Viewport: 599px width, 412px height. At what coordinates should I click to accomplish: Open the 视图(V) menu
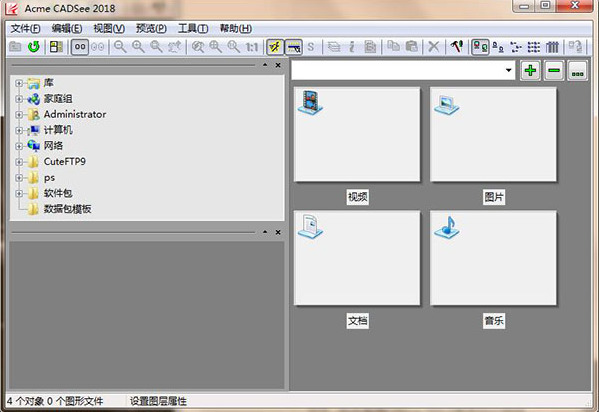coord(109,29)
